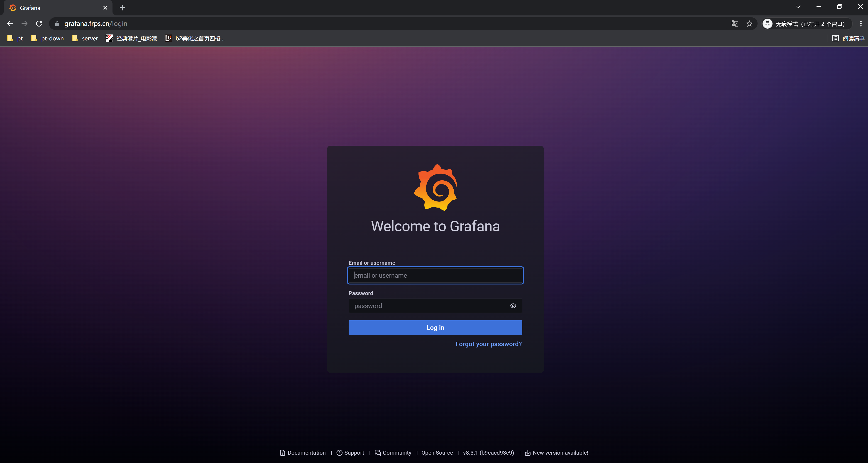Go back with browser back arrow
This screenshot has height=463, width=868.
click(10, 24)
